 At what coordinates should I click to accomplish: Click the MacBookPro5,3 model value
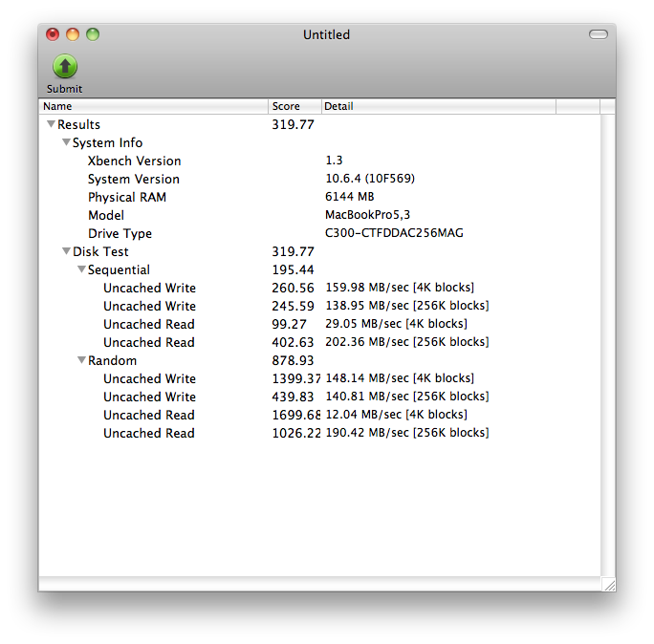[x=367, y=215]
